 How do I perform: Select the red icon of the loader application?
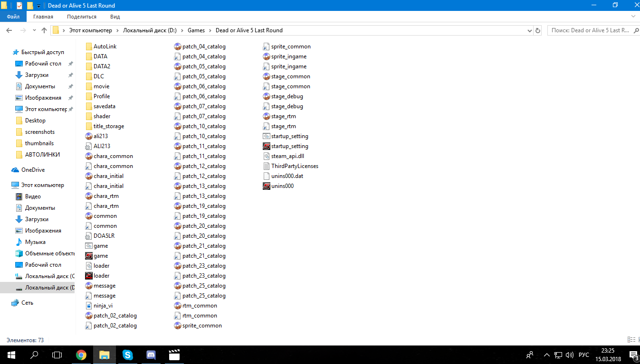(89, 276)
